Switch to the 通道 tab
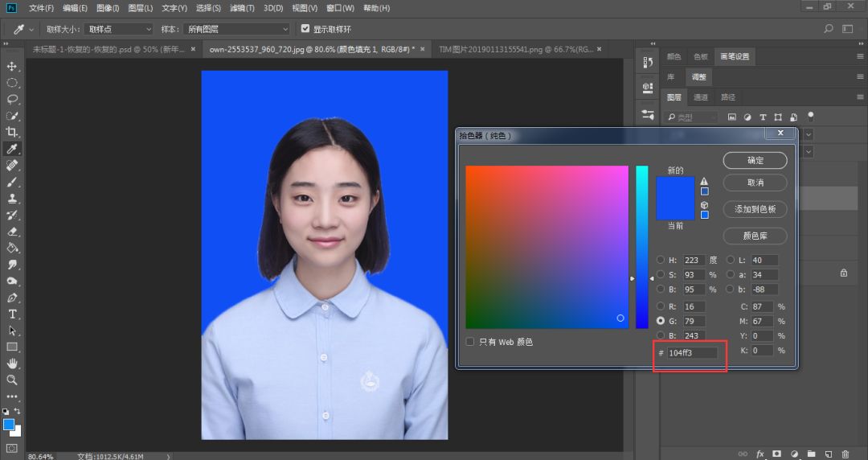This screenshot has height=460, width=868. pyautogui.click(x=701, y=97)
